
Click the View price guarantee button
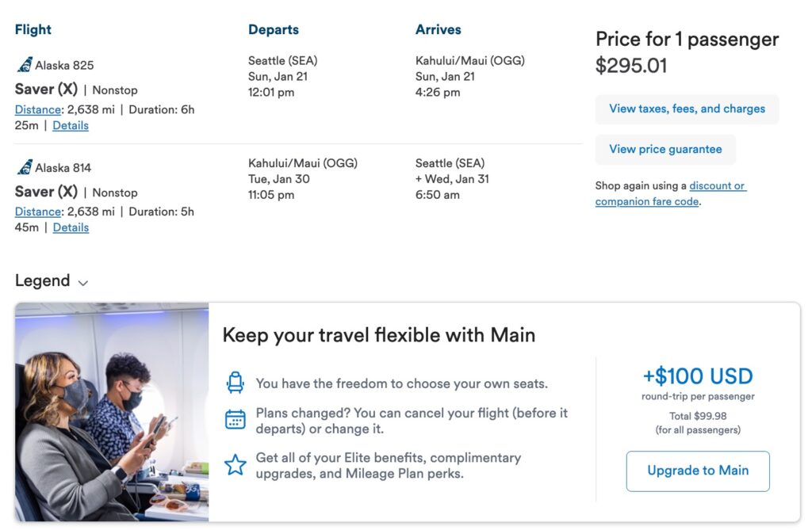(x=665, y=149)
